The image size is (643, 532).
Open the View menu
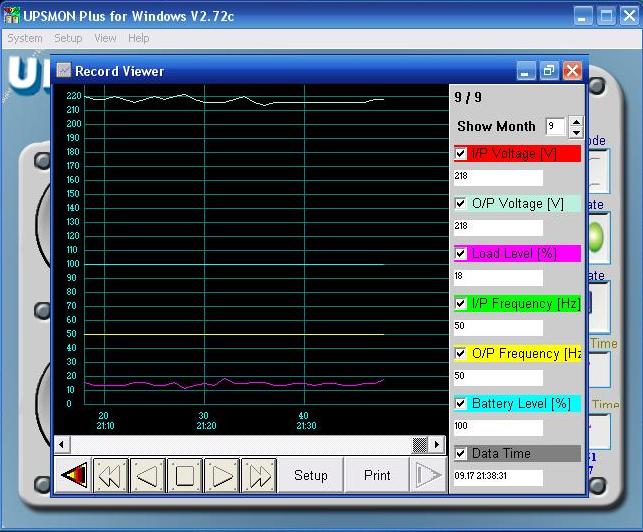click(105, 38)
